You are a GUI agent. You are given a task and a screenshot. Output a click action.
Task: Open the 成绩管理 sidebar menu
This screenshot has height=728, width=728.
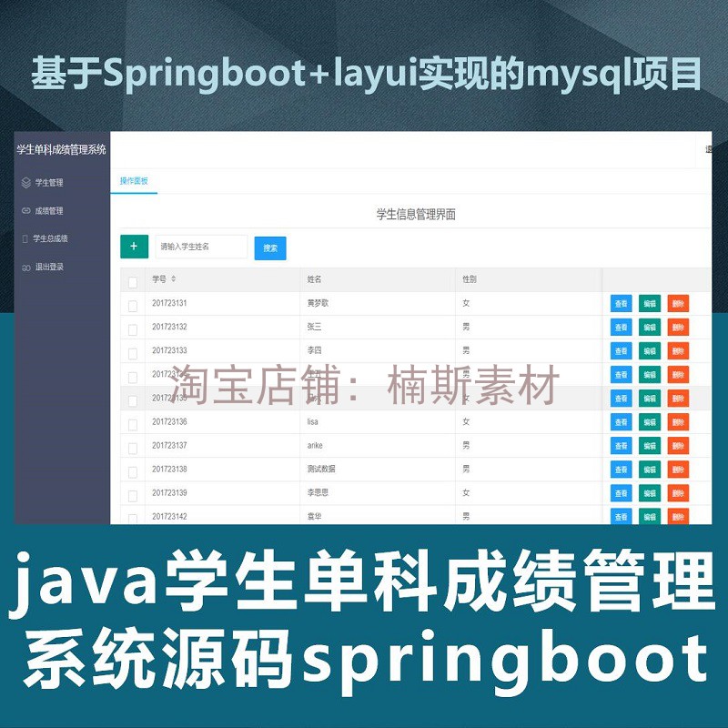pos(49,211)
